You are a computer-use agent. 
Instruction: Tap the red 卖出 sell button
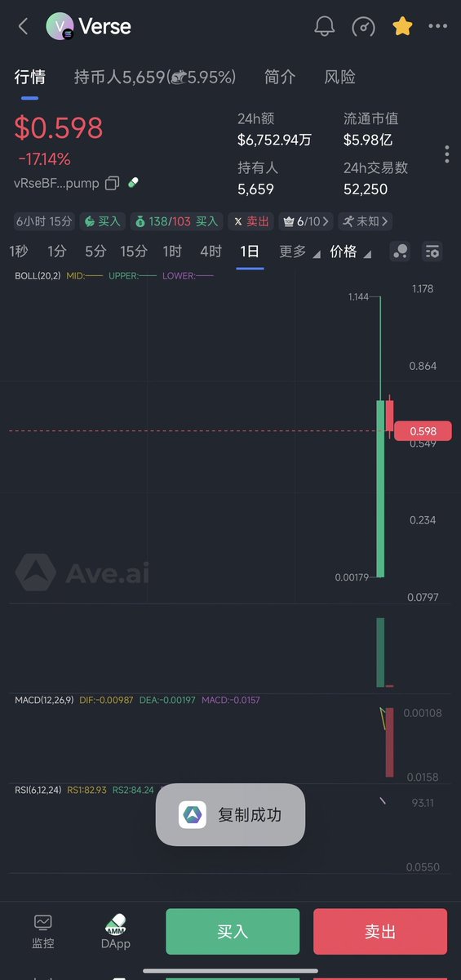pos(380,932)
